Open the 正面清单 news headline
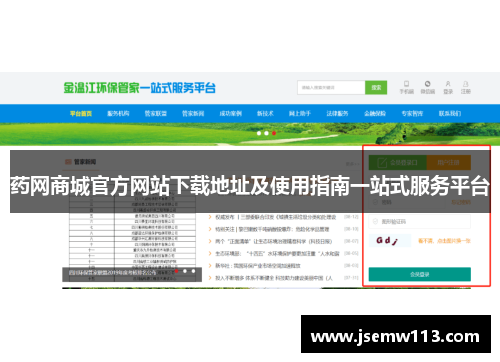Image resolution: width=500 pixels, height=362 pixels. 273,241
